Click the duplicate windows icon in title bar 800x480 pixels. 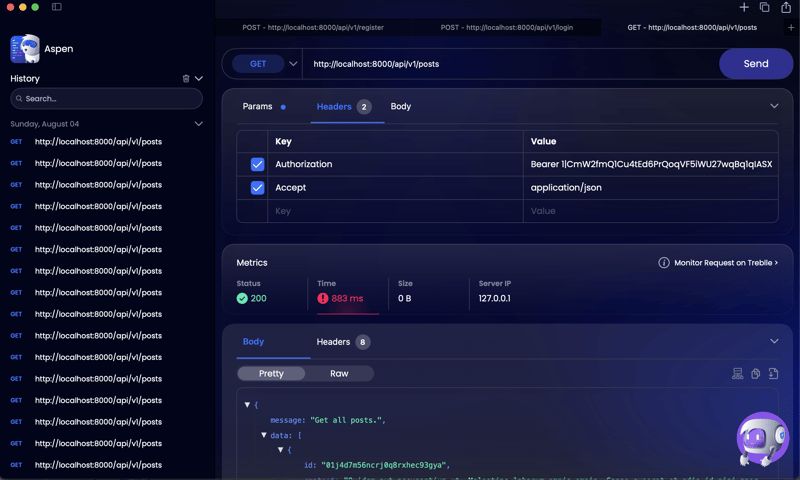point(764,8)
